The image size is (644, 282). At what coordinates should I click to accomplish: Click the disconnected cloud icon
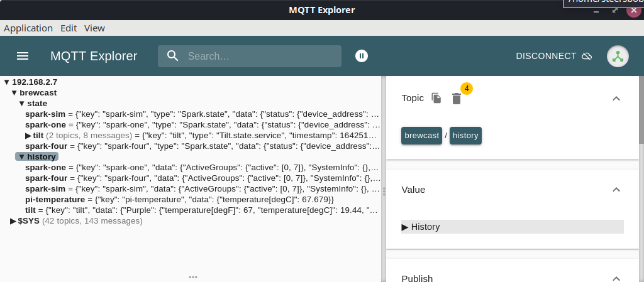587,56
